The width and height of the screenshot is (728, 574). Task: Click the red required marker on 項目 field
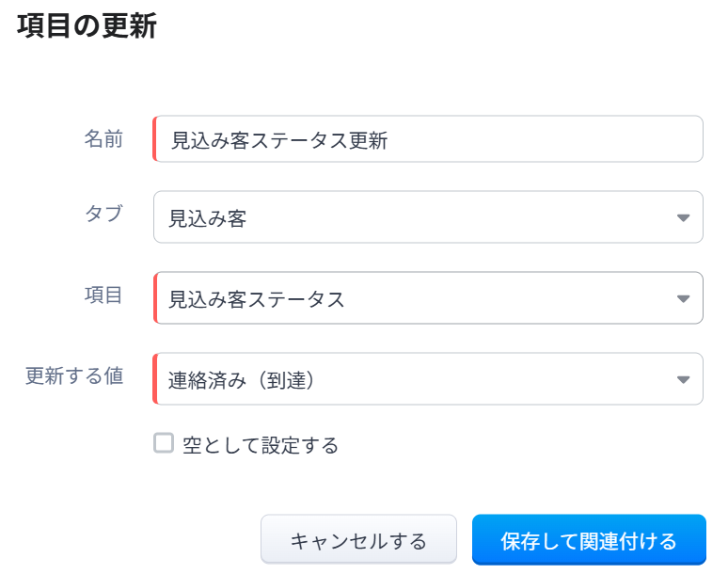(x=154, y=298)
